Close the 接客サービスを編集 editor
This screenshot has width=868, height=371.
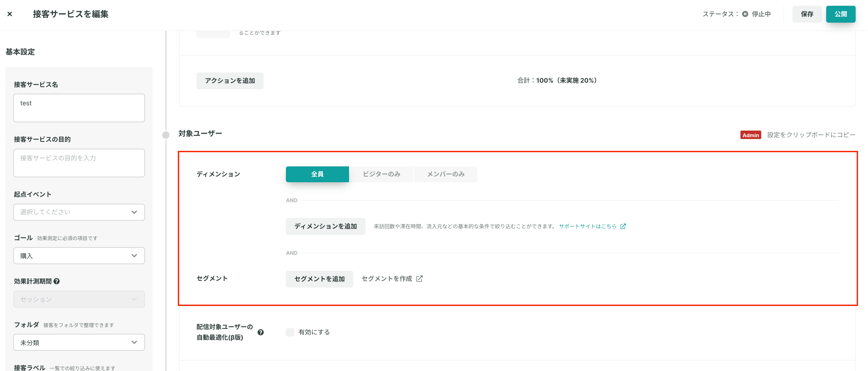pyautogui.click(x=10, y=14)
